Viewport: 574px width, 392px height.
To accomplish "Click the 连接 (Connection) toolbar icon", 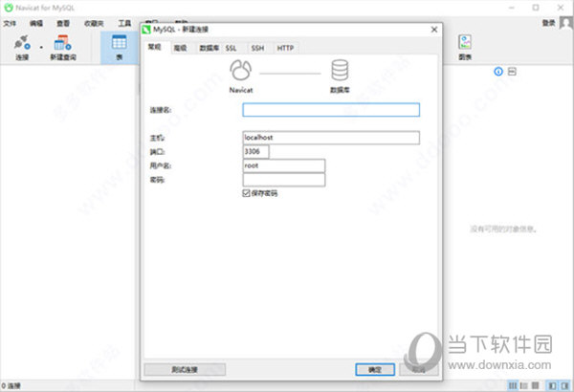I will click(x=22, y=47).
